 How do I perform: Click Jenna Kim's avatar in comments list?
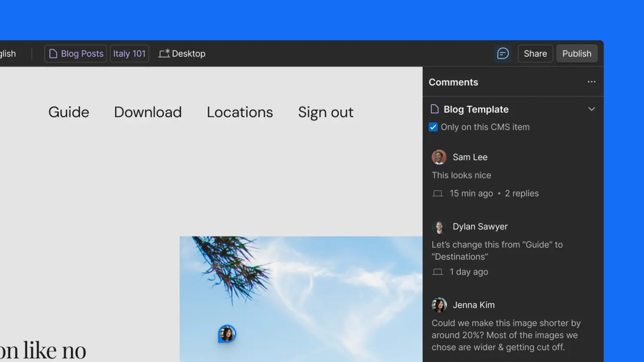[x=439, y=305]
